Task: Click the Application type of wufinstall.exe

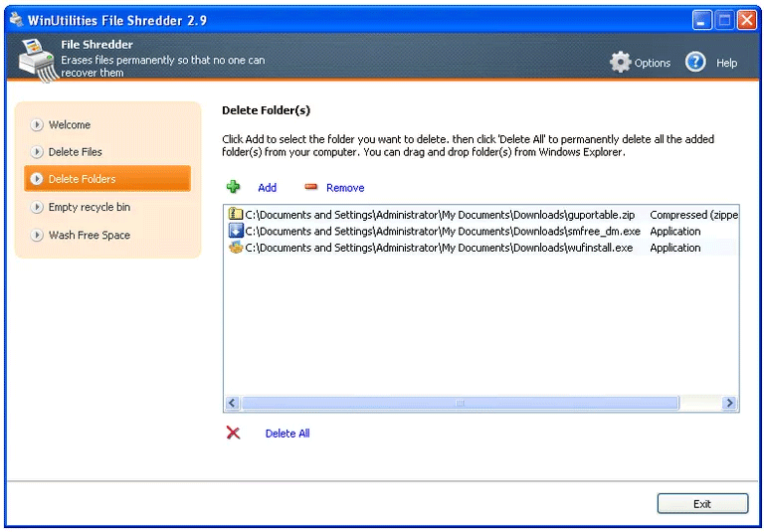Action: pyautogui.click(x=674, y=248)
